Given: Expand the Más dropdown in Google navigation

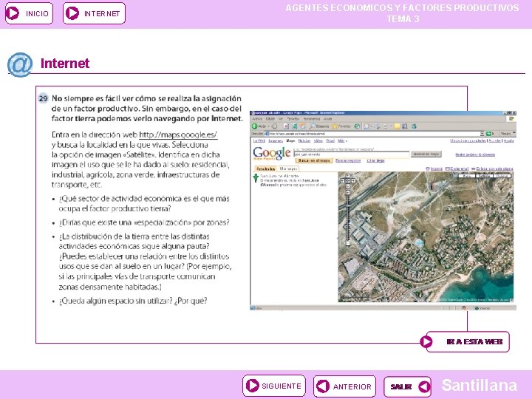Looking at the screenshot, I should 342,141.
